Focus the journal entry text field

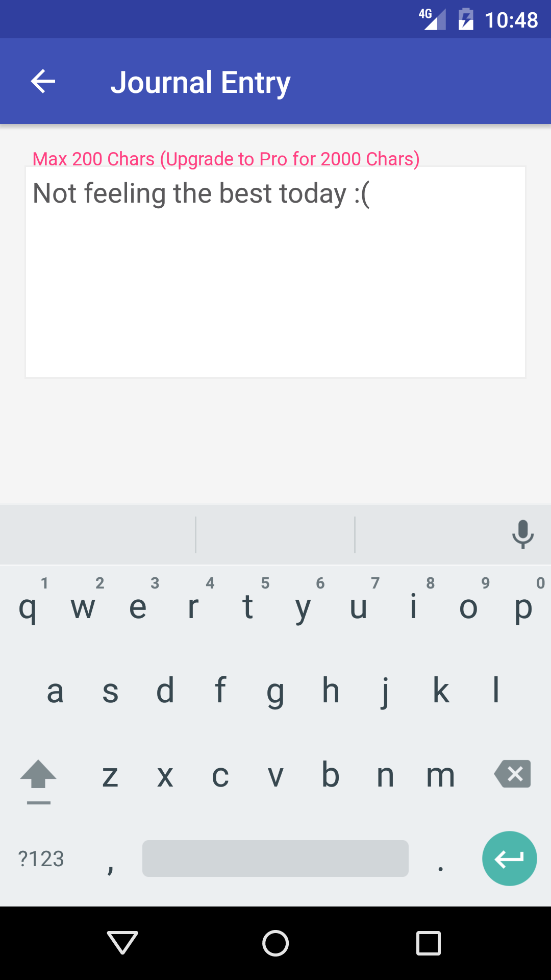[x=275, y=272]
